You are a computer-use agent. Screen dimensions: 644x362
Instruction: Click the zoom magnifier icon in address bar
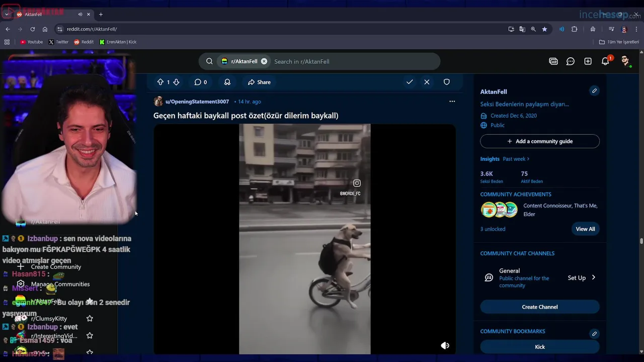pyautogui.click(x=533, y=29)
